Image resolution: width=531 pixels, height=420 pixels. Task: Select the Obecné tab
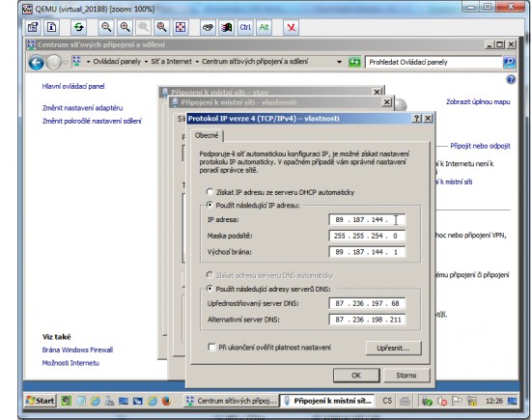(207, 135)
